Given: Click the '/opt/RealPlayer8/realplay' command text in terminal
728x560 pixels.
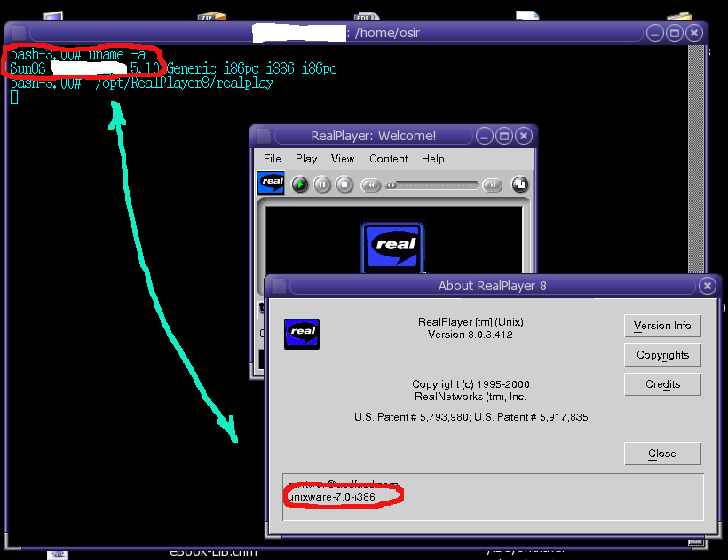Looking at the screenshot, I should pos(184,83).
